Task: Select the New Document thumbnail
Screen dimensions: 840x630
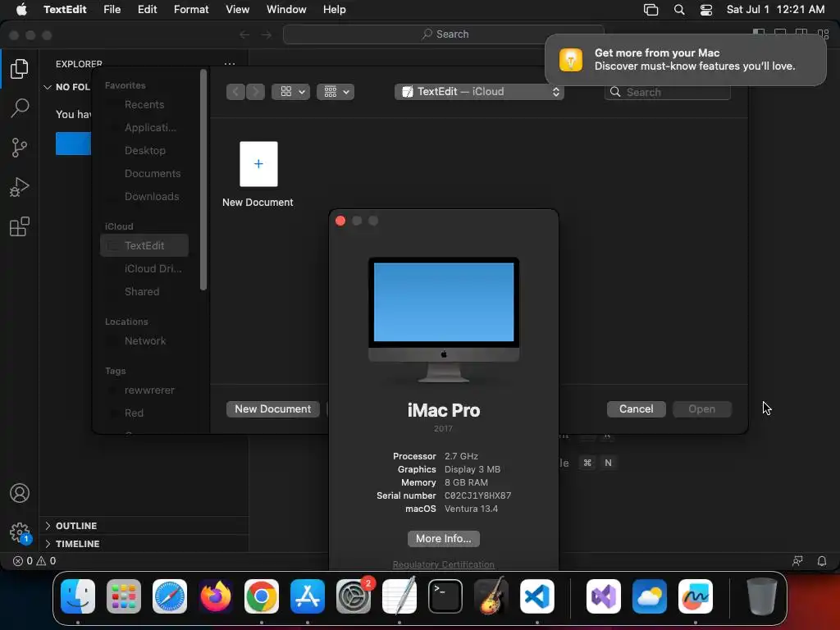Action: tap(258, 164)
